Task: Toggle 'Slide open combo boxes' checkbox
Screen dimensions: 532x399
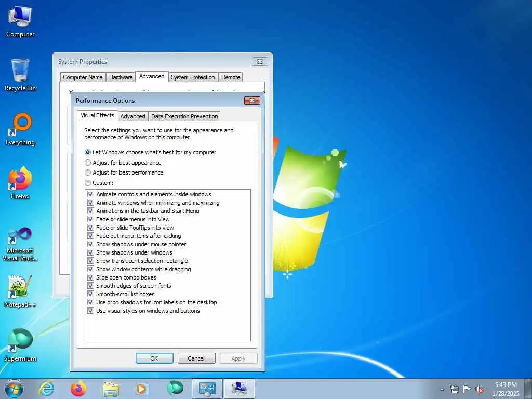Action: pos(90,277)
